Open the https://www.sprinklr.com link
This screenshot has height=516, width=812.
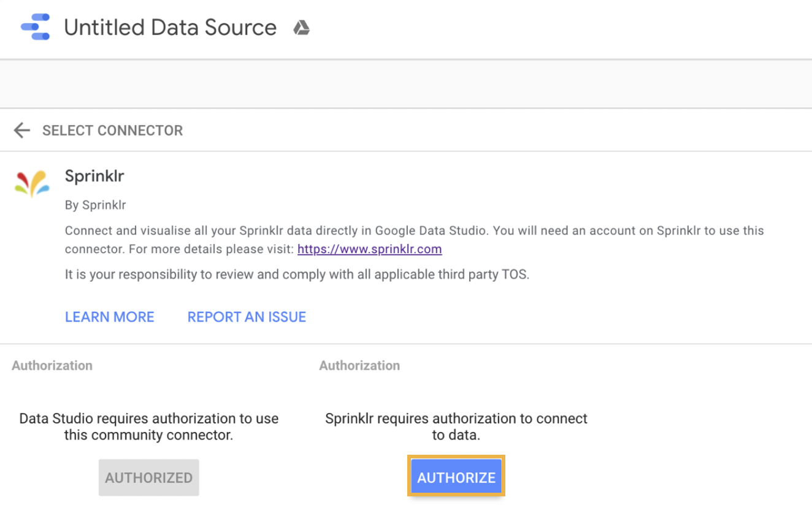[x=370, y=249]
